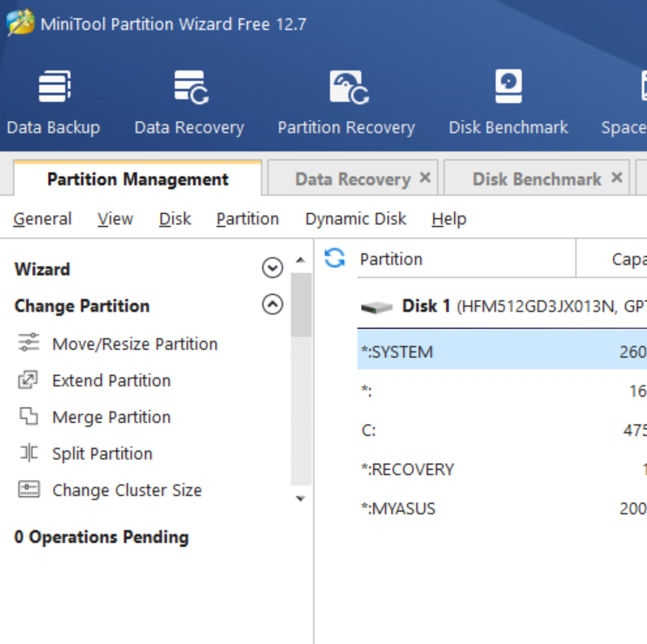Open the Partition Recovery tool
The height and width of the screenshot is (644, 647).
click(347, 104)
